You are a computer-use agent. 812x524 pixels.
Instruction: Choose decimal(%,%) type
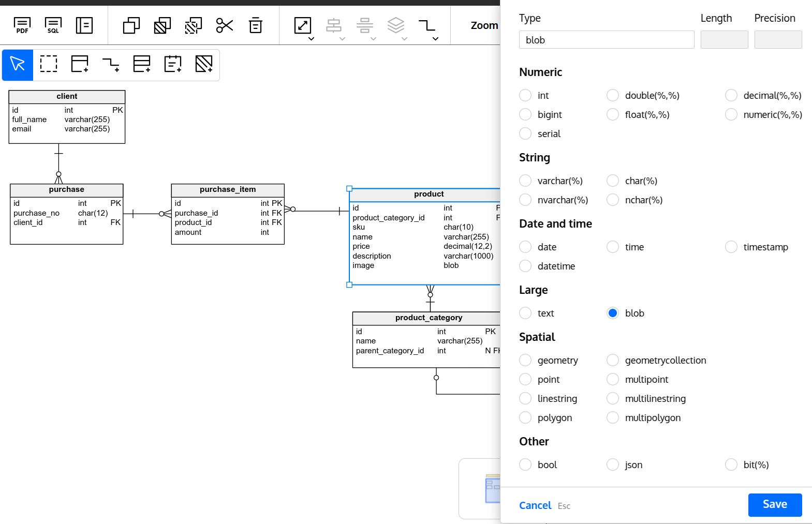731,95
